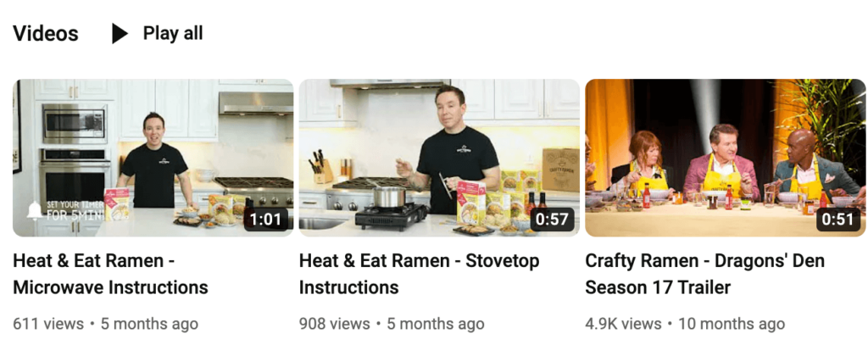Click '5 months ago' under the Microwave video
The height and width of the screenshot is (356, 868).
[149, 324]
